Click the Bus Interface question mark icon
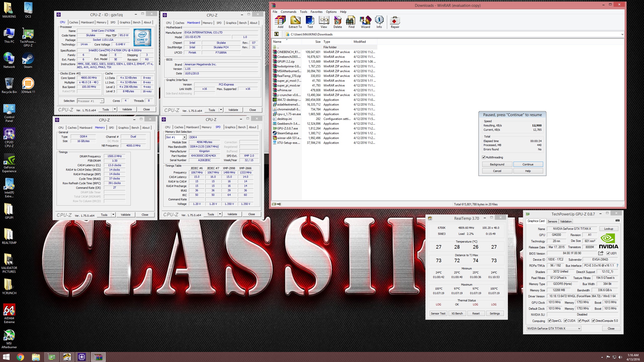 (617, 265)
